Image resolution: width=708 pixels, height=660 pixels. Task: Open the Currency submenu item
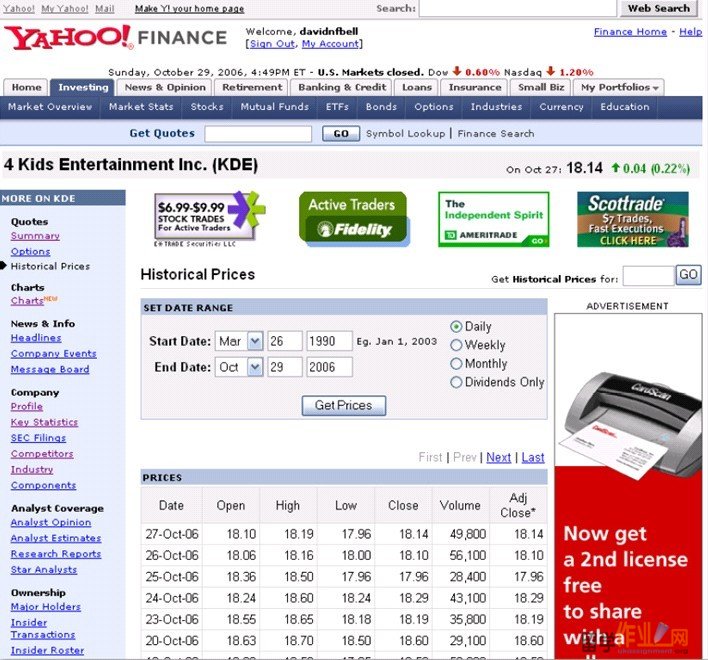561,107
